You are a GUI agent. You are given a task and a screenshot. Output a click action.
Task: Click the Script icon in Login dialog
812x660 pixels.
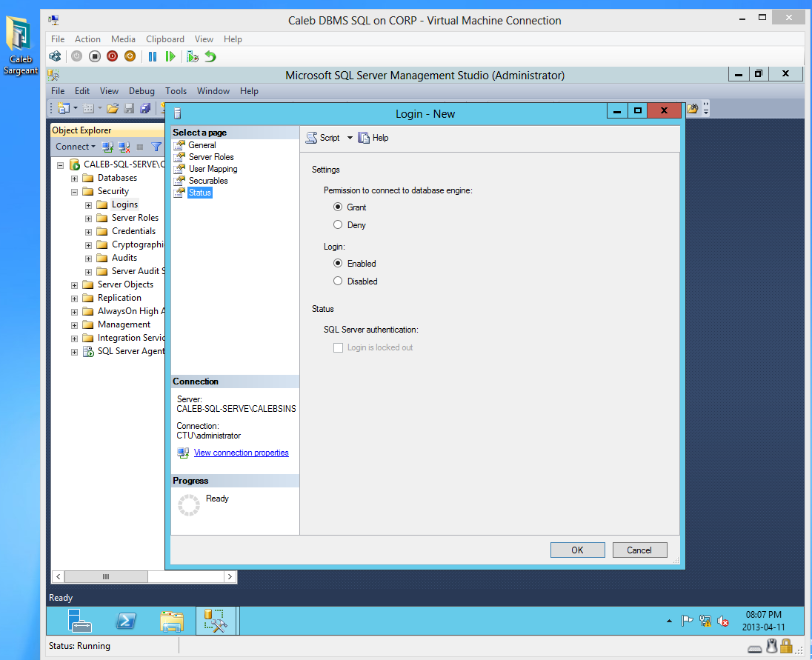[311, 138]
